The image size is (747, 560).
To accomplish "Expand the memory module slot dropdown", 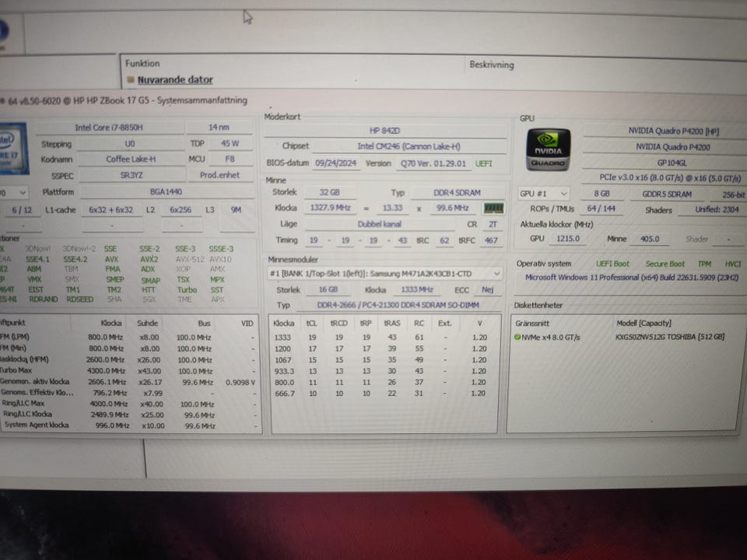I will coord(384,274).
